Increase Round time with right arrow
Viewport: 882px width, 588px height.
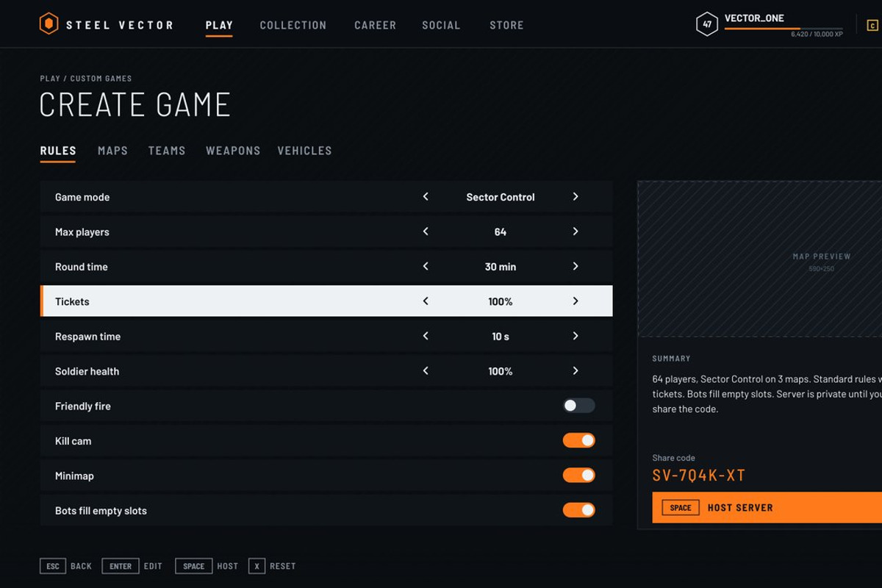point(576,266)
